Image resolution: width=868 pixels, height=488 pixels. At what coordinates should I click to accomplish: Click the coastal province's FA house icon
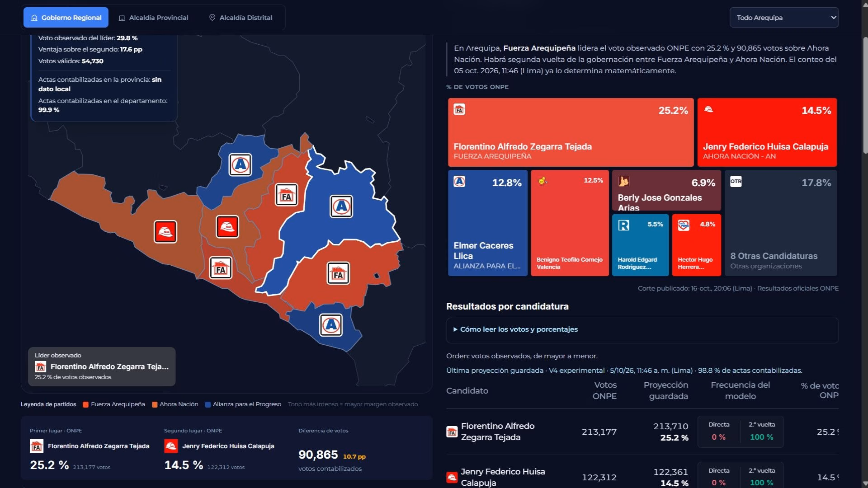tap(221, 268)
